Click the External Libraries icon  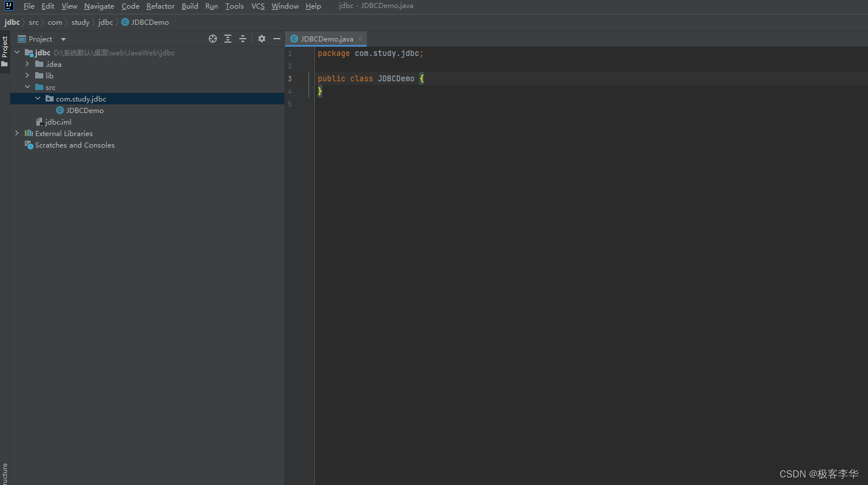[29, 133]
